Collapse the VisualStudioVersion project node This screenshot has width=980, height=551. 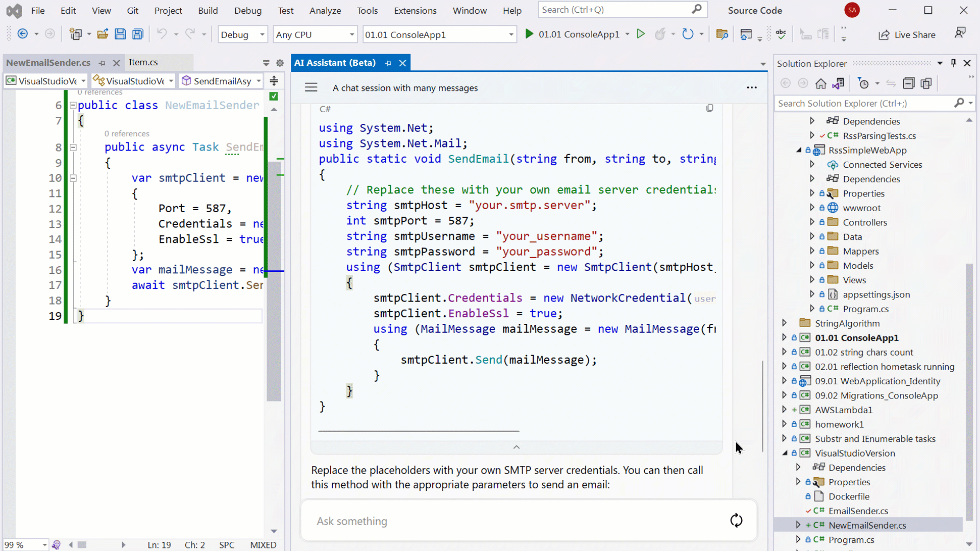pos(785,453)
